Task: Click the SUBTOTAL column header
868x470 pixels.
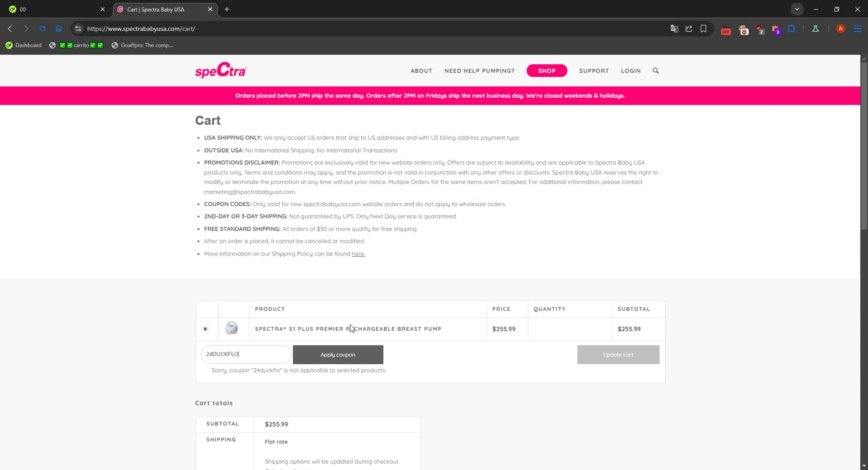Action: pyautogui.click(x=634, y=309)
